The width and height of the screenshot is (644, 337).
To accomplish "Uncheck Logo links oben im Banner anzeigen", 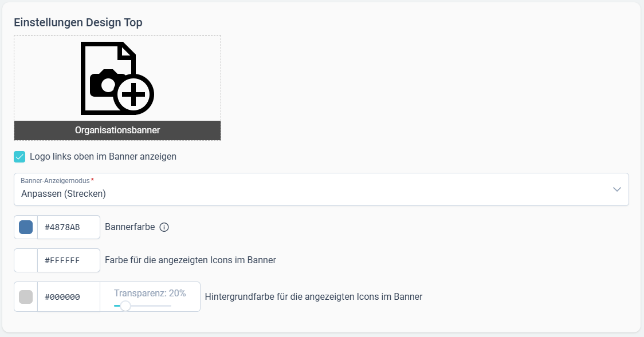I will (x=19, y=157).
